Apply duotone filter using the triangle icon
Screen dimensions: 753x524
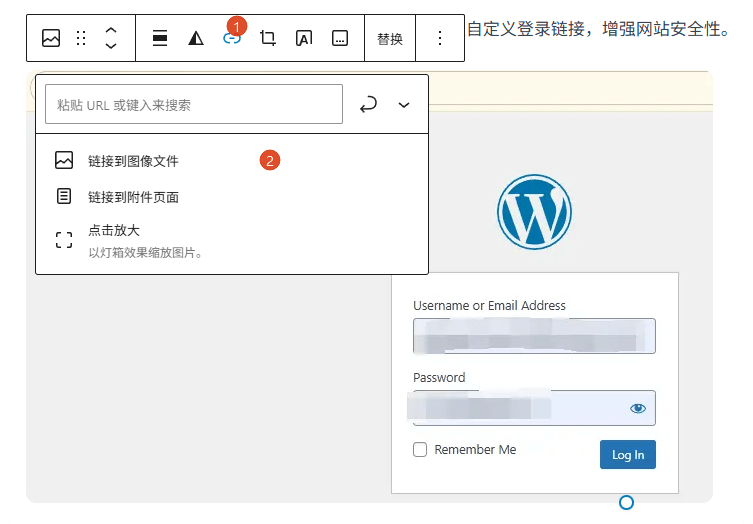click(x=196, y=39)
